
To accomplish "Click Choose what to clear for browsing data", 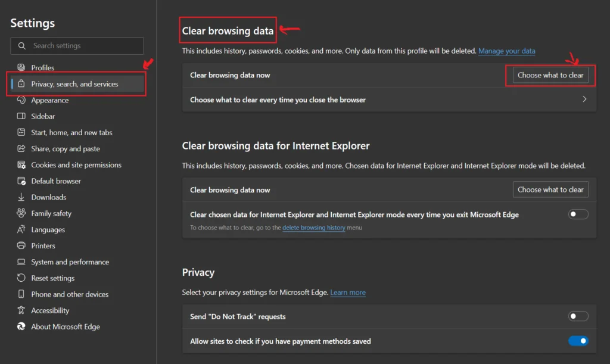I will point(550,75).
